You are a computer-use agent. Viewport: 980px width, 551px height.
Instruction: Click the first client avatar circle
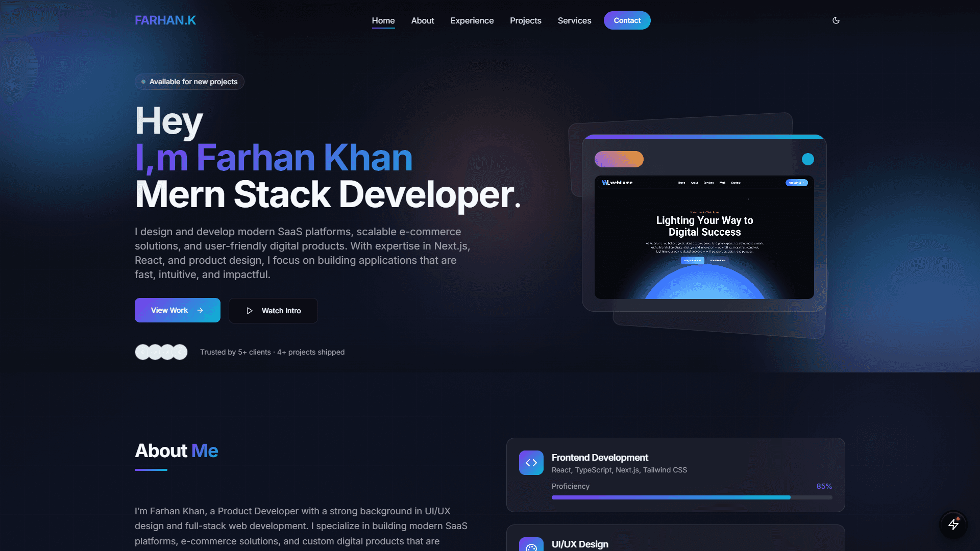tap(142, 352)
